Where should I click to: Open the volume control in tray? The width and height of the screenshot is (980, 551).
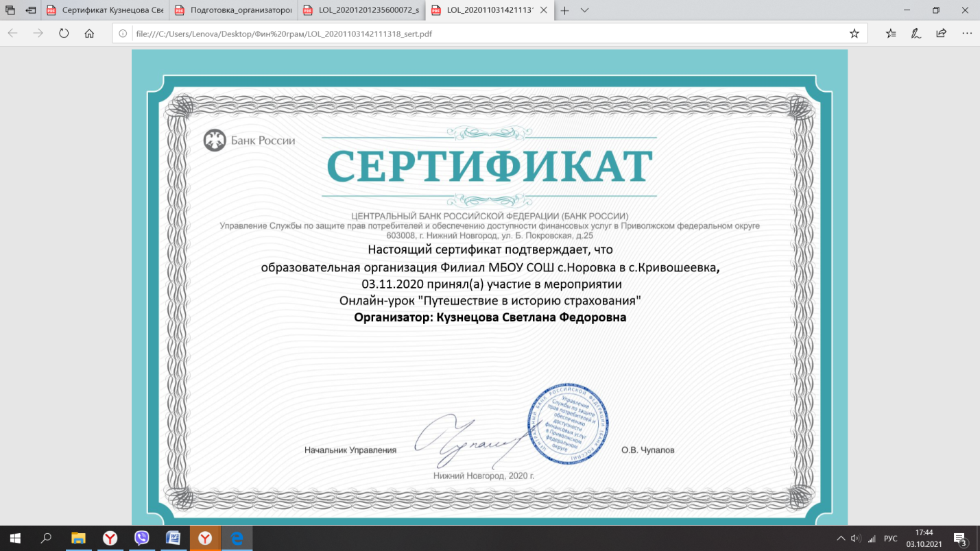point(856,538)
